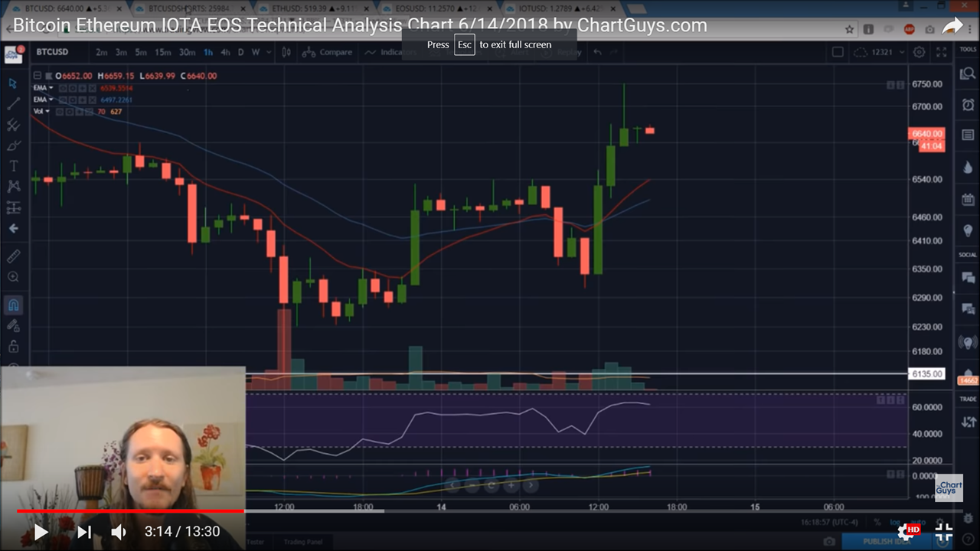Viewport: 980px width, 551px height.
Task: Skip to the next video
Action: (x=84, y=532)
